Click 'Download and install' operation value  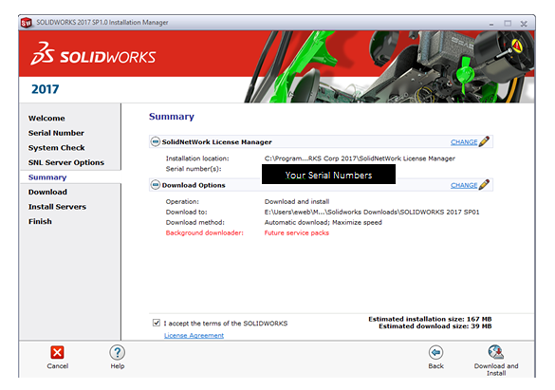tap(297, 201)
